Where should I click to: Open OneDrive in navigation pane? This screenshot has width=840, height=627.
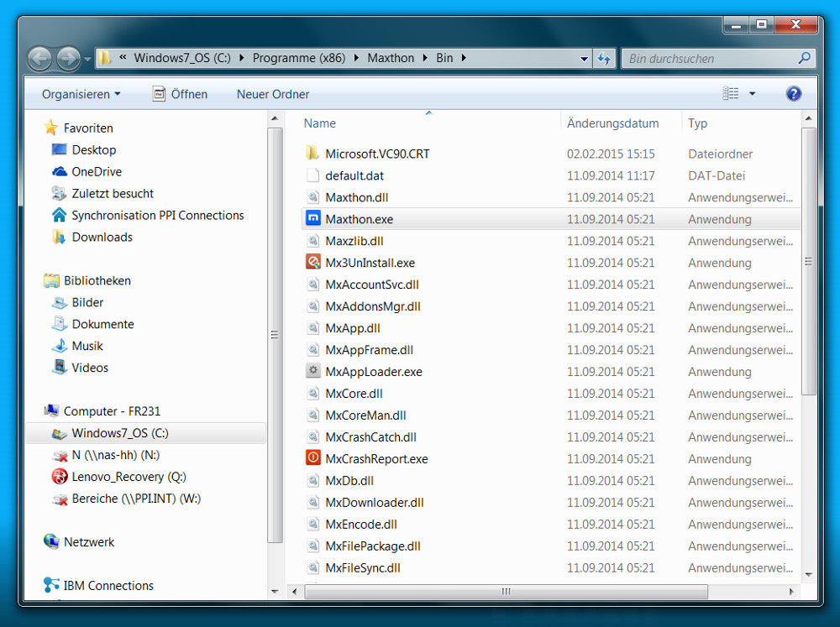97,172
